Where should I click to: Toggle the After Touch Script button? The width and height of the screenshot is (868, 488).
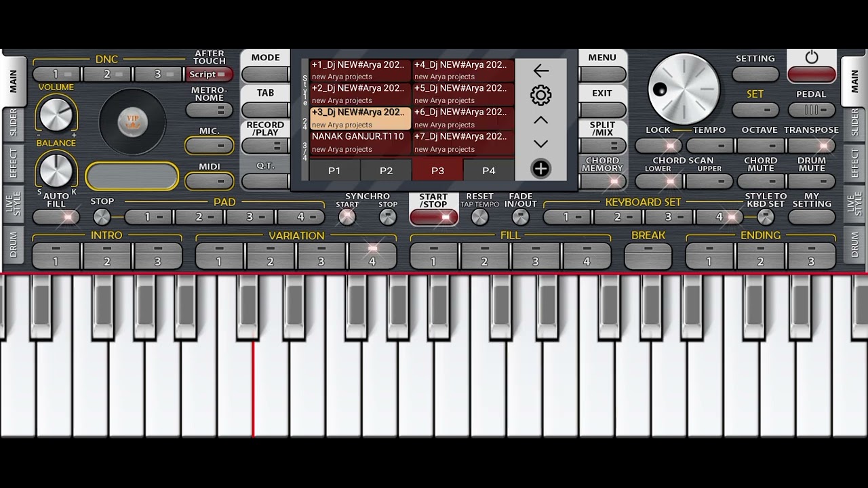209,75
